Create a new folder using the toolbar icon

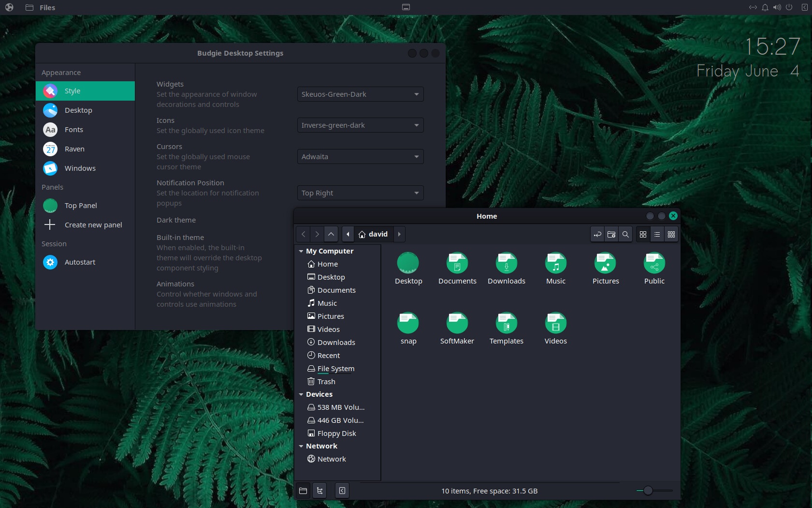tap(611, 234)
